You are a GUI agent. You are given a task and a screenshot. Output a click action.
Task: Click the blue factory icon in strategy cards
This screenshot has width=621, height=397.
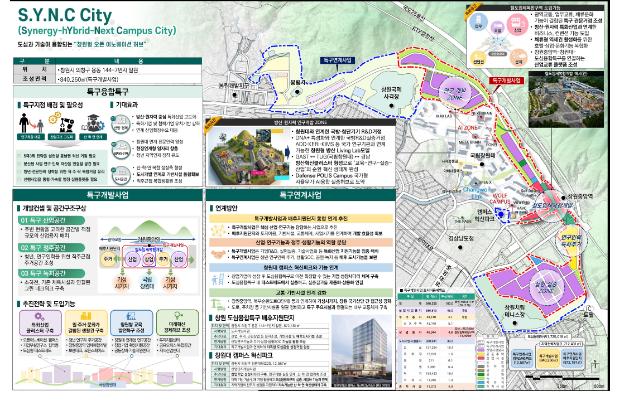click(x=131, y=316)
